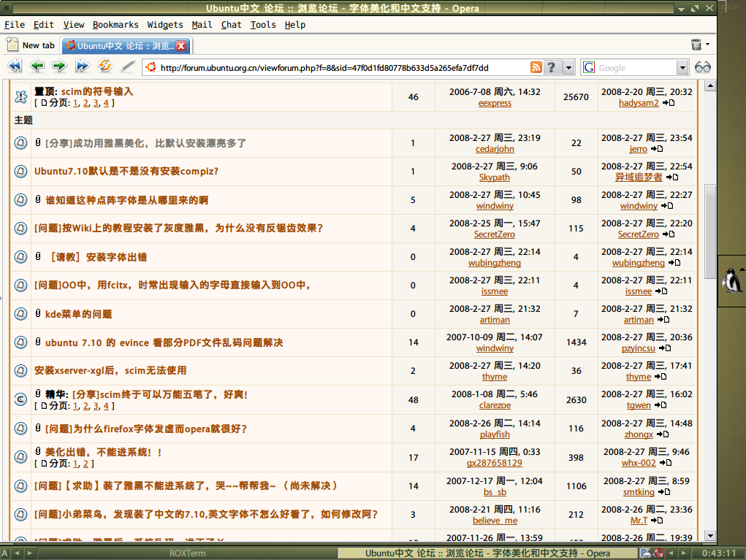Image resolution: width=746 pixels, height=560 pixels.
Task: Click the penguin icon on the desktop panel
Action: (731, 280)
